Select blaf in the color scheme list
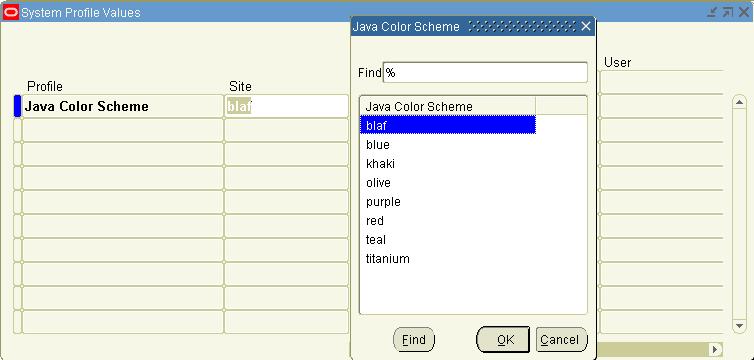Image resolution: width=754 pixels, height=360 pixels. (448, 125)
